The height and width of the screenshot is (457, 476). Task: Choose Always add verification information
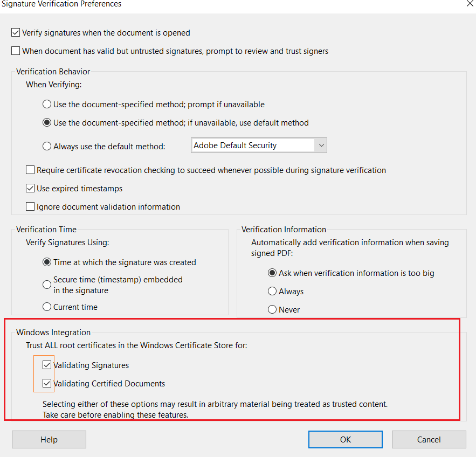tap(272, 292)
